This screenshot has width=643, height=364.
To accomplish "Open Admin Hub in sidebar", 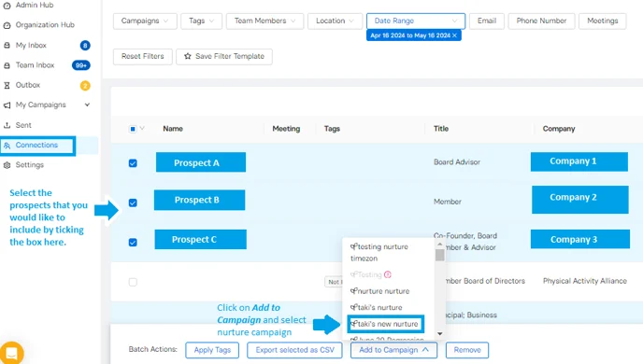I will (35, 5).
